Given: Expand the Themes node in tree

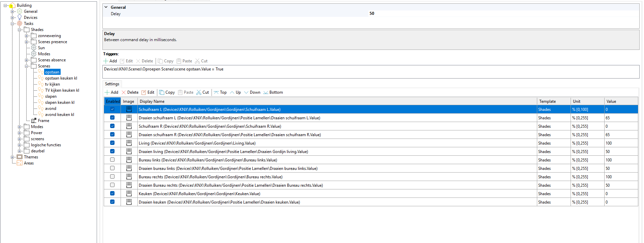Looking at the screenshot, I should pos(12,157).
